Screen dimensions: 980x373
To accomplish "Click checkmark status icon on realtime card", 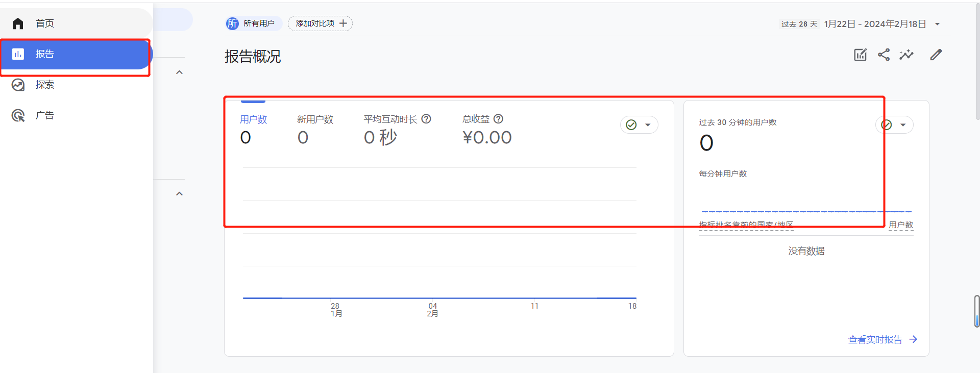I will point(887,125).
